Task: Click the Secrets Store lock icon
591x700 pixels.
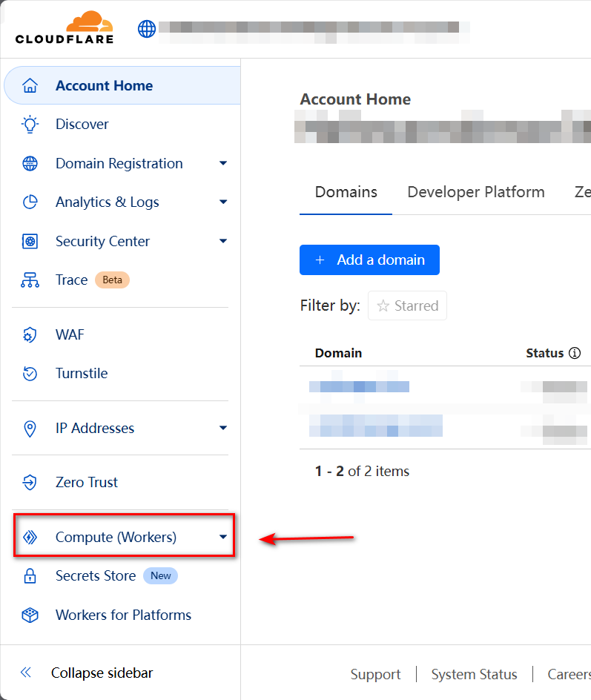Action: (30, 576)
